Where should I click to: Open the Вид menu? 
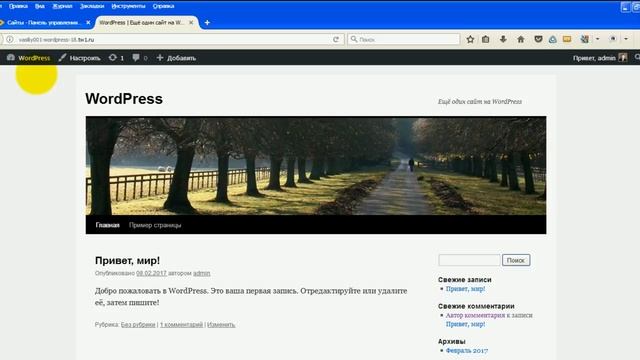tap(40, 6)
